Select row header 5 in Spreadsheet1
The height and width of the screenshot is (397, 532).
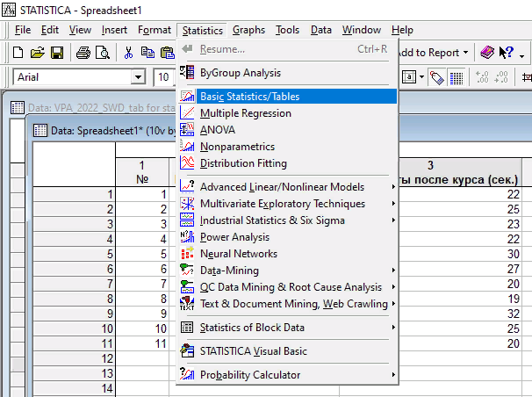pos(74,254)
